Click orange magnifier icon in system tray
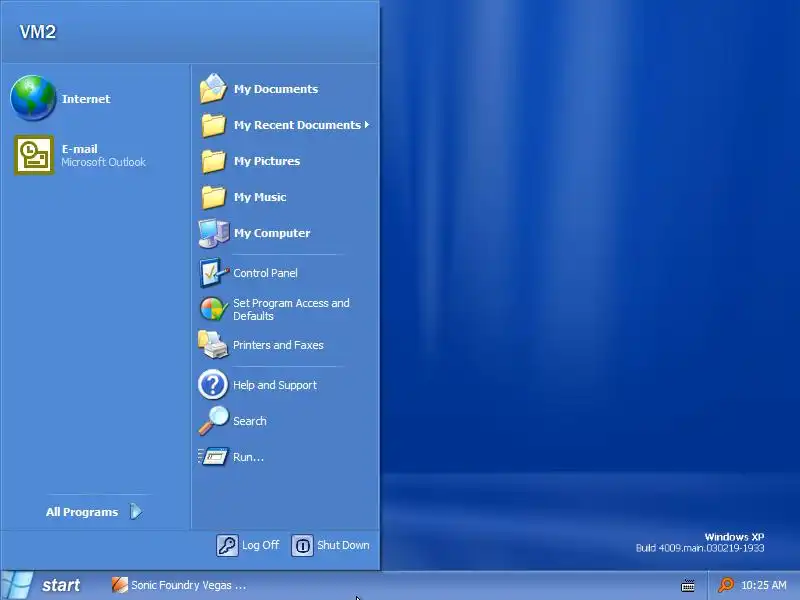The height and width of the screenshot is (600, 800). 726,585
